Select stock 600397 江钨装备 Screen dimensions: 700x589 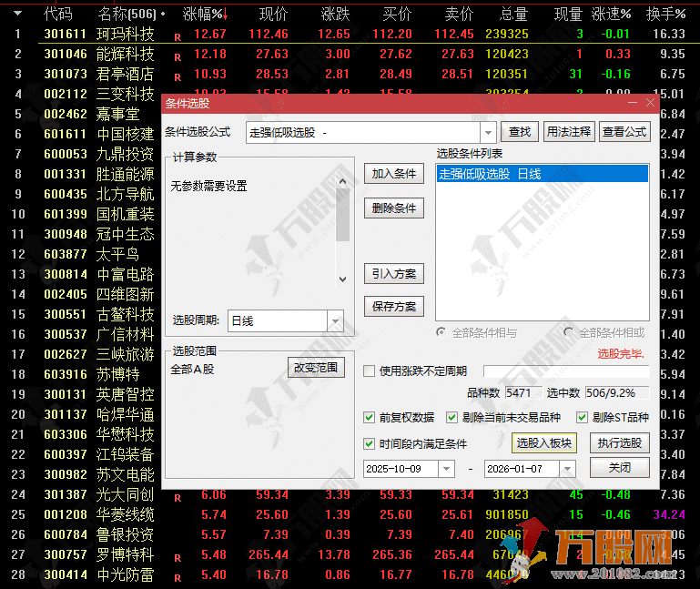(x=99, y=454)
